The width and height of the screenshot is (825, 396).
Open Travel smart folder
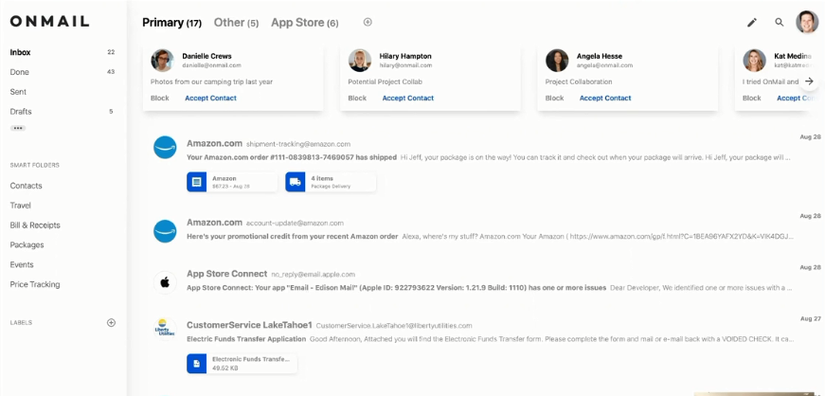click(x=21, y=206)
